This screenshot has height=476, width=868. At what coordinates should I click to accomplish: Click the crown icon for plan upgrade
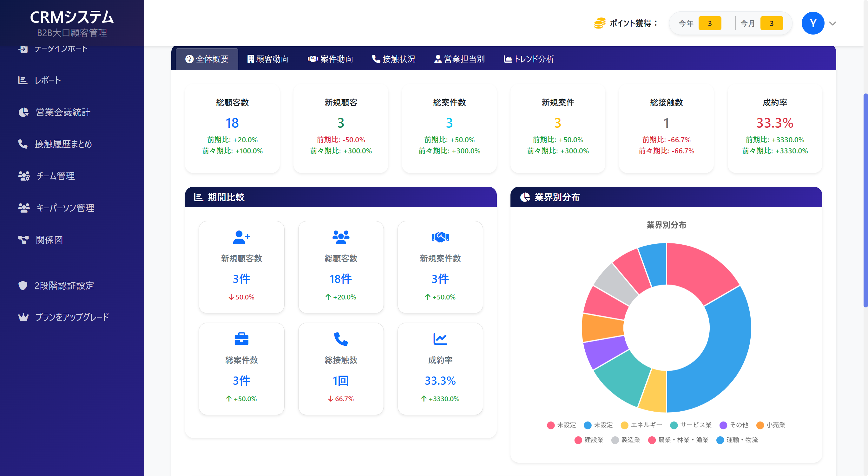pyautogui.click(x=23, y=317)
